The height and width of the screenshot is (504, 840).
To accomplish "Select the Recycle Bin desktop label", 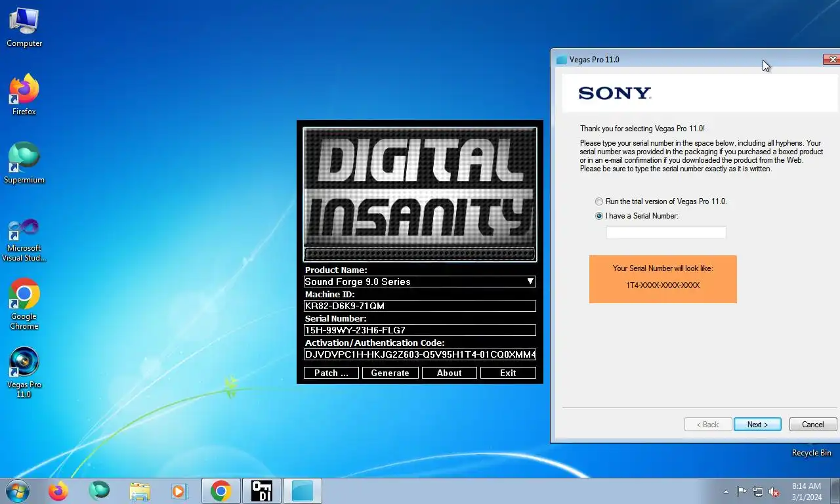I will tap(811, 453).
